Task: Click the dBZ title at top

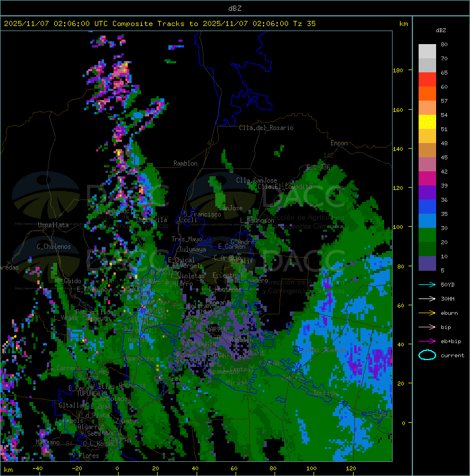Action: 235,8
